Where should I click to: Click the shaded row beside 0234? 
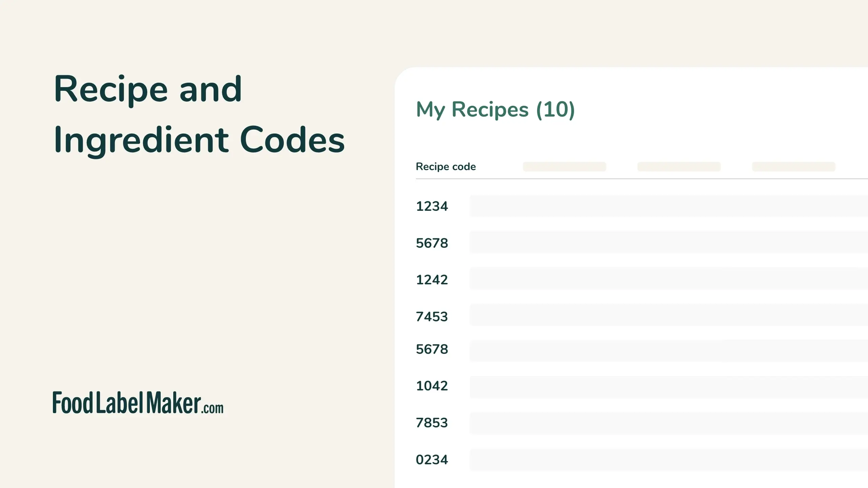pyautogui.click(x=644, y=459)
